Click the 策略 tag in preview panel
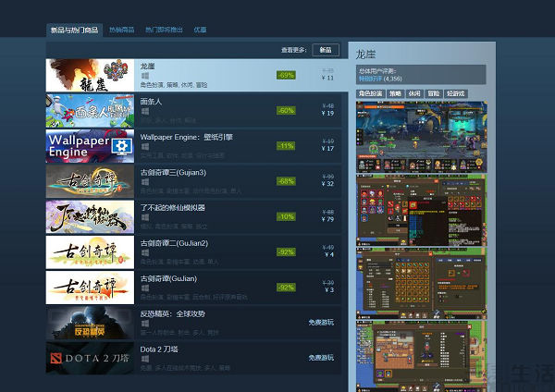This screenshot has width=555, height=392. [x=395, y=93]
